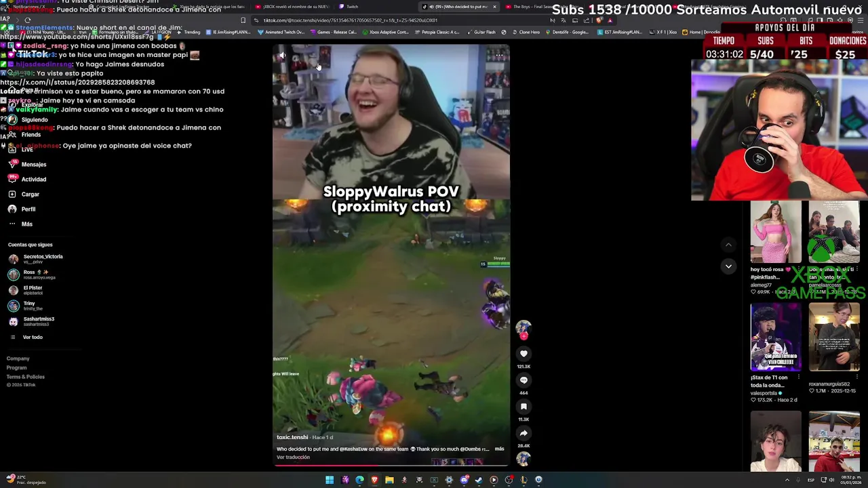Open Discord from the taskbar
Viewport: 868px width, 488px height.
tap(464, 480)
